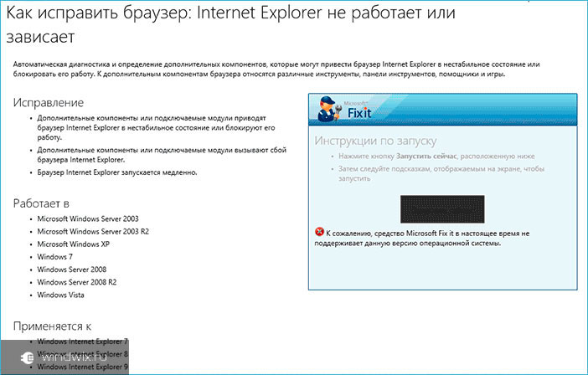Select the heading 'Работает в'
Viewport: 588px width, 375px height.
click(41, 203)
